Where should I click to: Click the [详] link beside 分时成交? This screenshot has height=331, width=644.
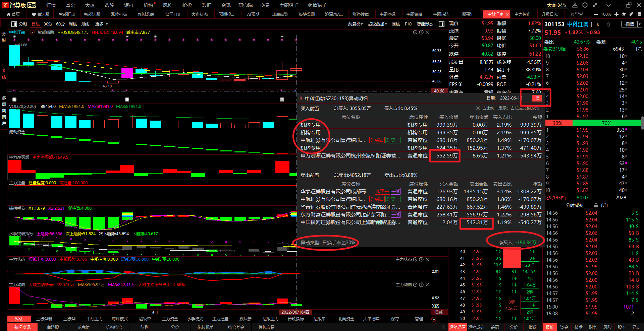pos(604,205)
